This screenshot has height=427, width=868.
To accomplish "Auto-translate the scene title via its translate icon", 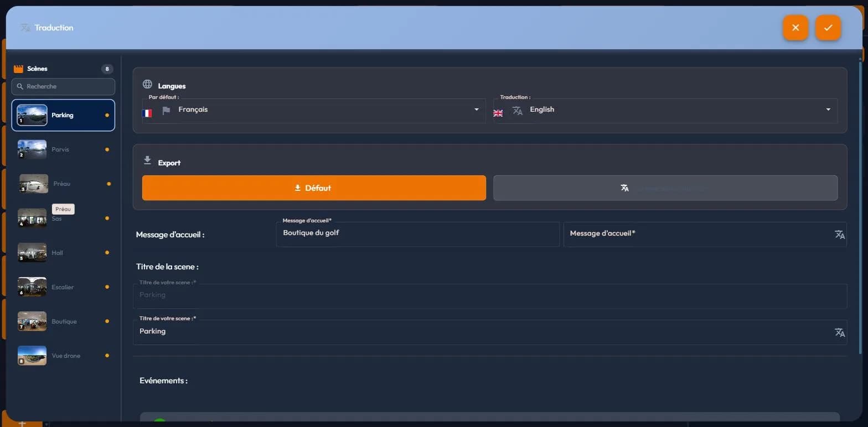I will point(840,332).
